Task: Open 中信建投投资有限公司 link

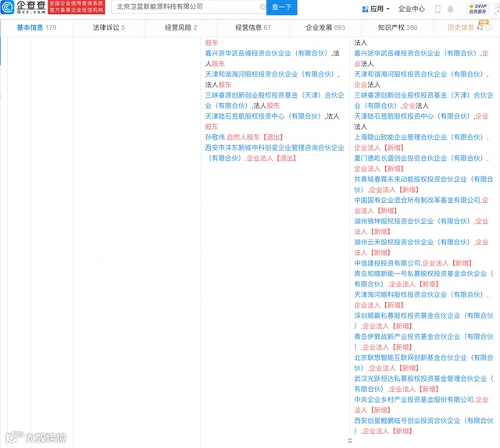Action: coord(387,263)
